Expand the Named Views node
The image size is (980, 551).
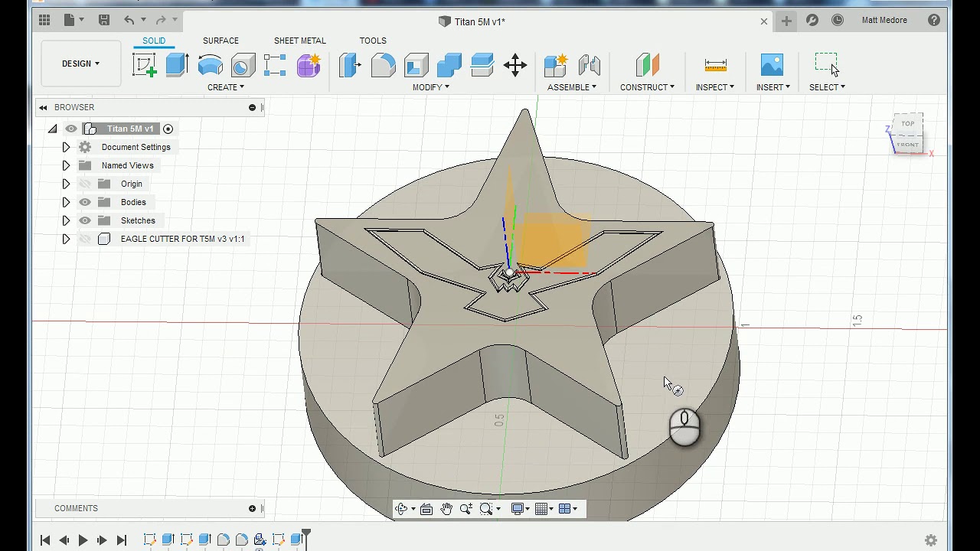[66, 165]
